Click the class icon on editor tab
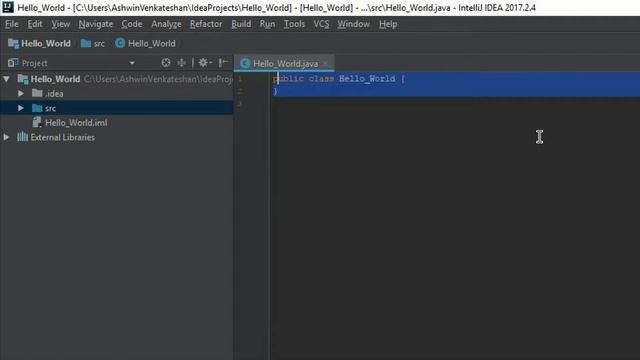This screenshot has height=360, width=640. (245, 63)
